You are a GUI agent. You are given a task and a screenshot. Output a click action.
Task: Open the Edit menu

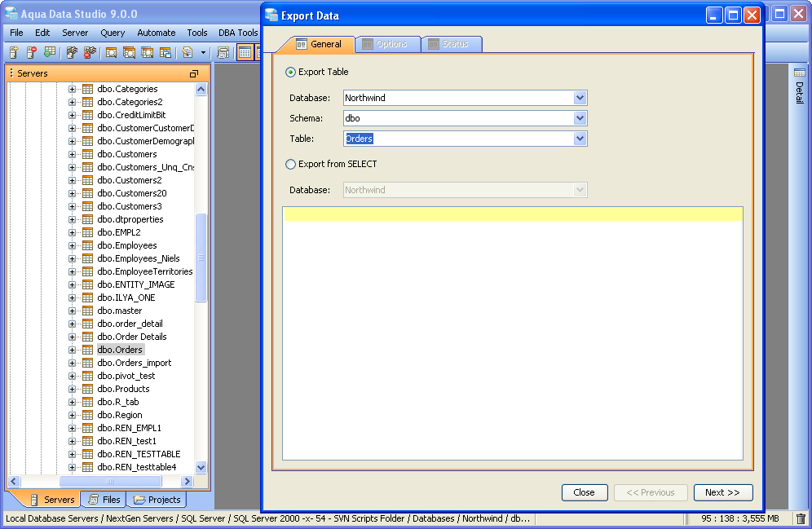pyautogui.click(x=42, y=33)
